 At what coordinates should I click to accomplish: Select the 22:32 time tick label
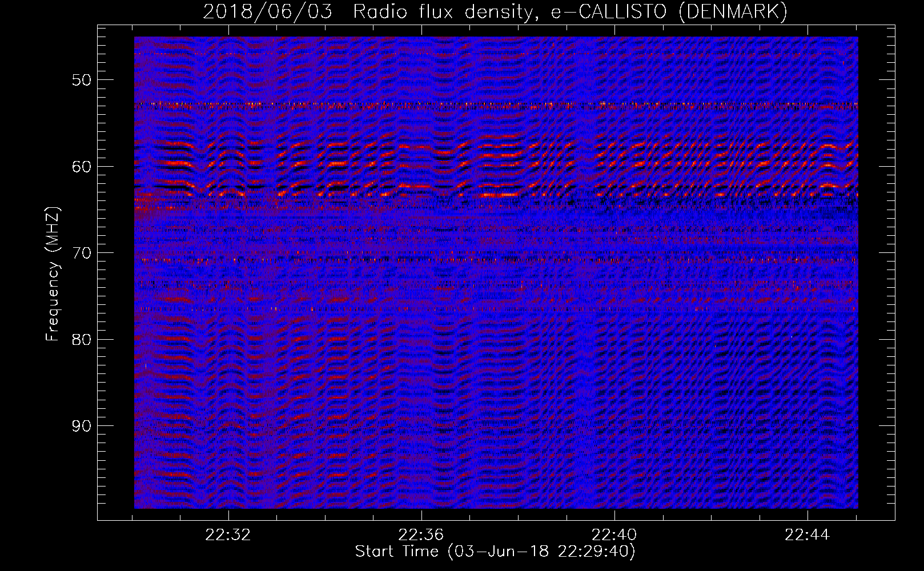228,535
